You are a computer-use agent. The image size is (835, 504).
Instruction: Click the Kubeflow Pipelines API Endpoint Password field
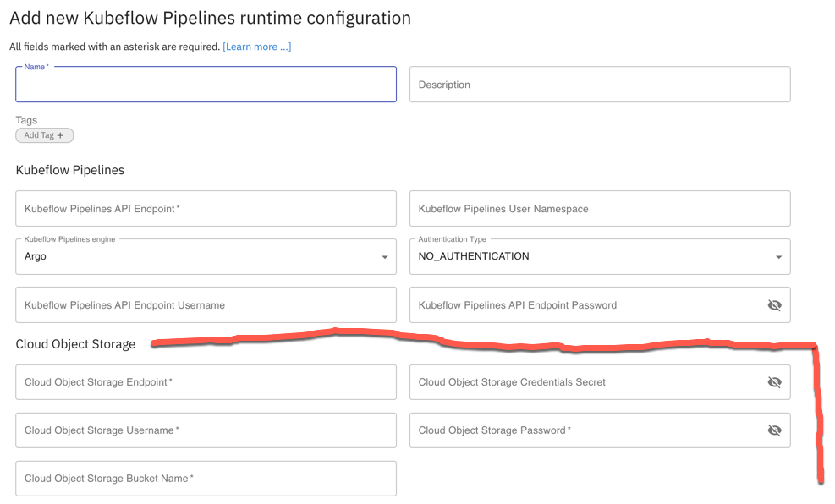584,305
